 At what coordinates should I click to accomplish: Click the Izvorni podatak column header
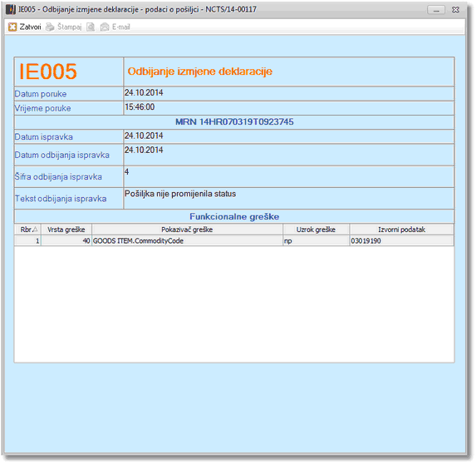click(401, 230)
